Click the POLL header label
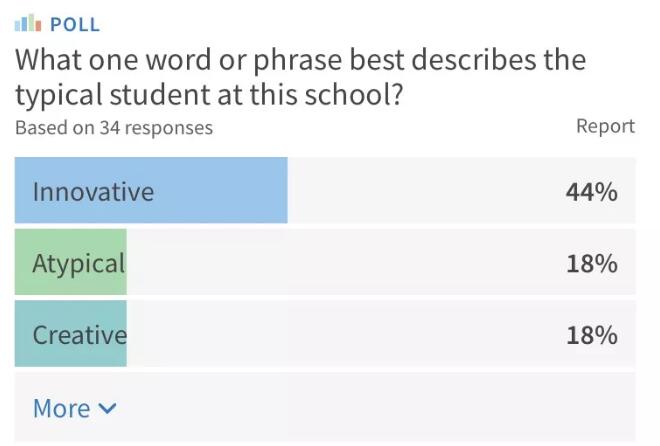660x446 pixels. [x=75, y=25]
